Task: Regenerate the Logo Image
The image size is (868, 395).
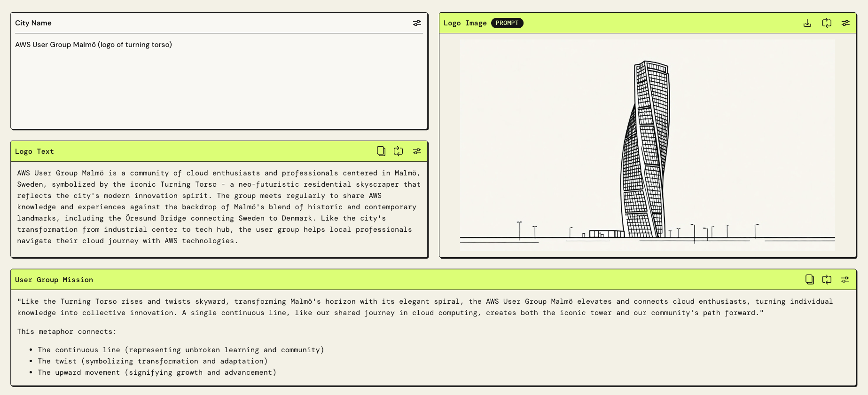Action: coord(827,23)
